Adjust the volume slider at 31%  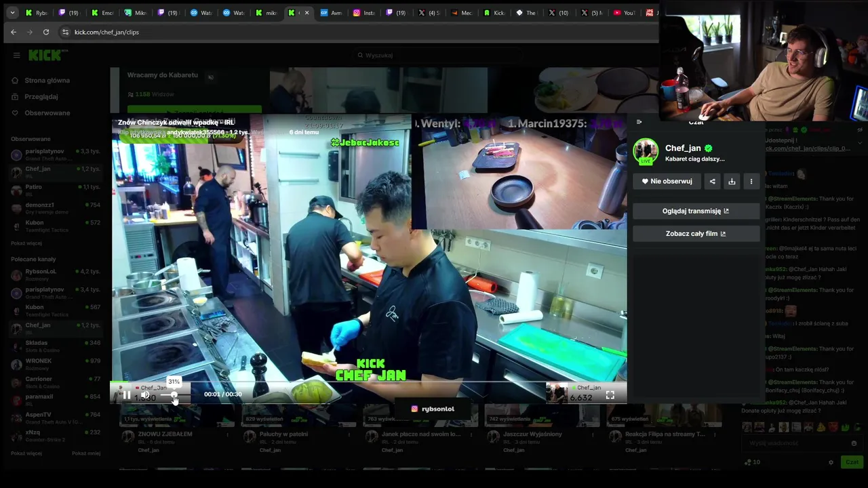pyautogui.click(x=174, y=394)
